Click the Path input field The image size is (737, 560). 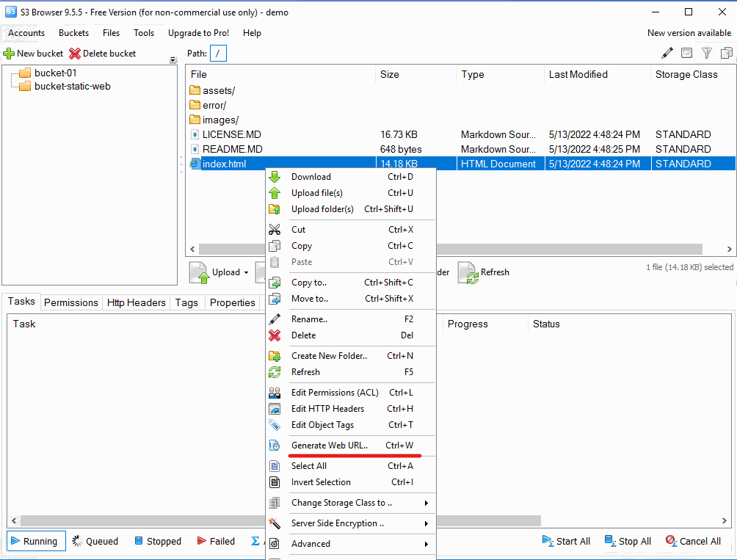tap(218, 53)
